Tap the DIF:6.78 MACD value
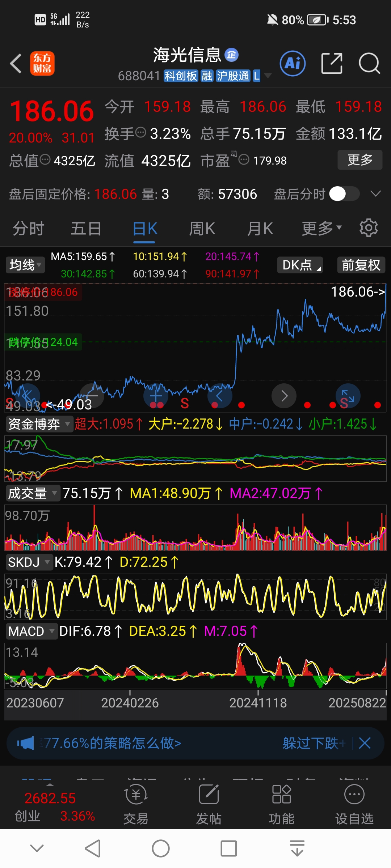The height and width of the screenshot is (868, 391). (x=91, y=631)
